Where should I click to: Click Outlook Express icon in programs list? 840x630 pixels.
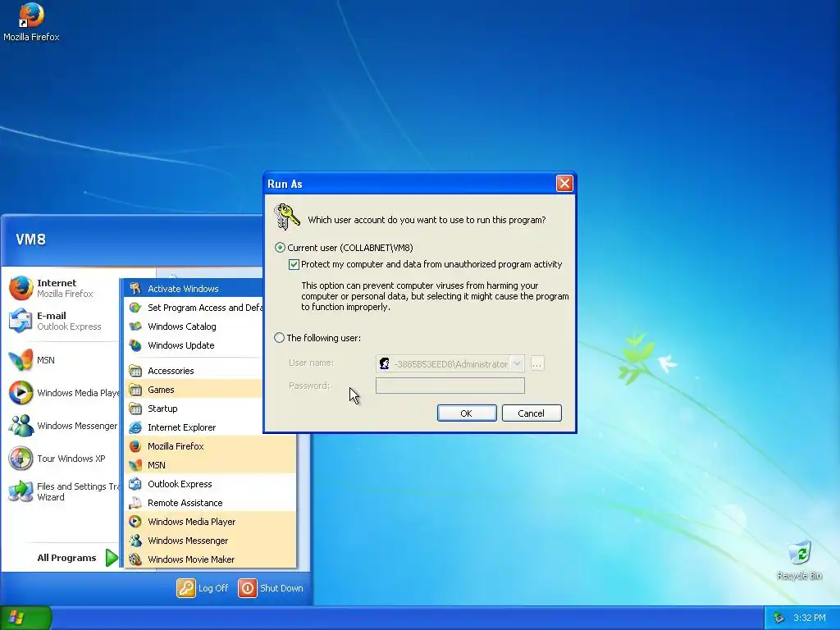pyautogui.click(x=135, y=484)
